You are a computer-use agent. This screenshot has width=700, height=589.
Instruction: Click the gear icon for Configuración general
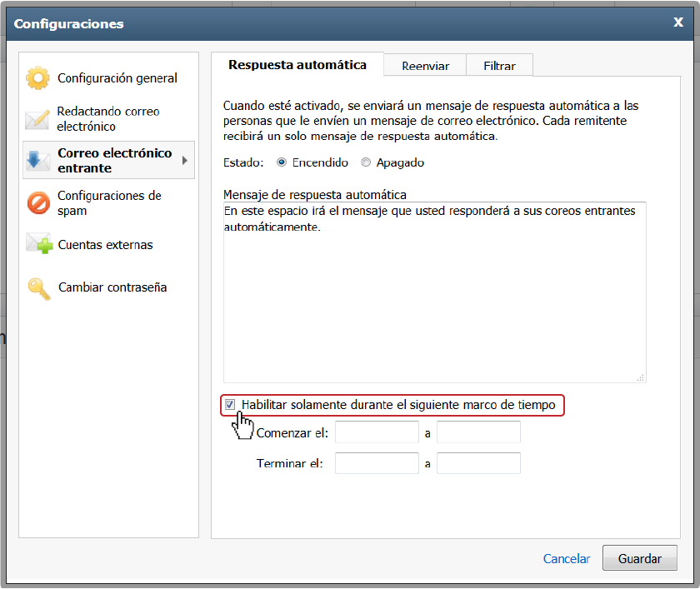38,78
